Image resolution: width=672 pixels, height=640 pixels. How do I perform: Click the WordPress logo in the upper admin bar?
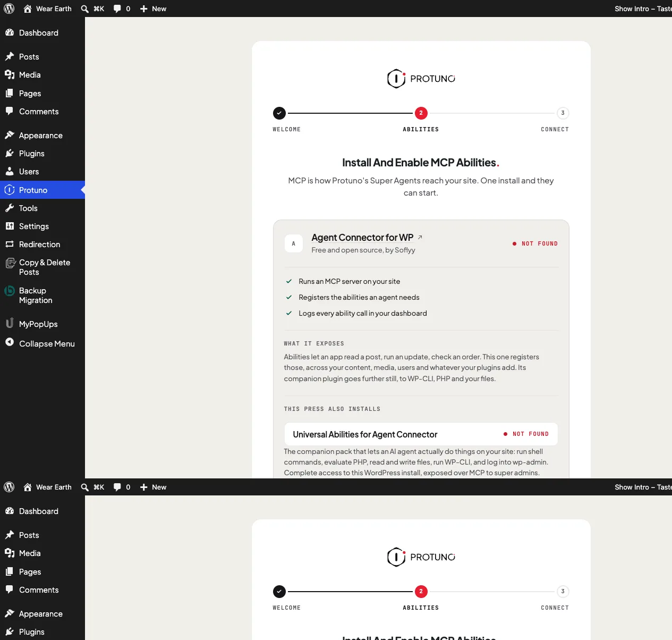point(9,9)
